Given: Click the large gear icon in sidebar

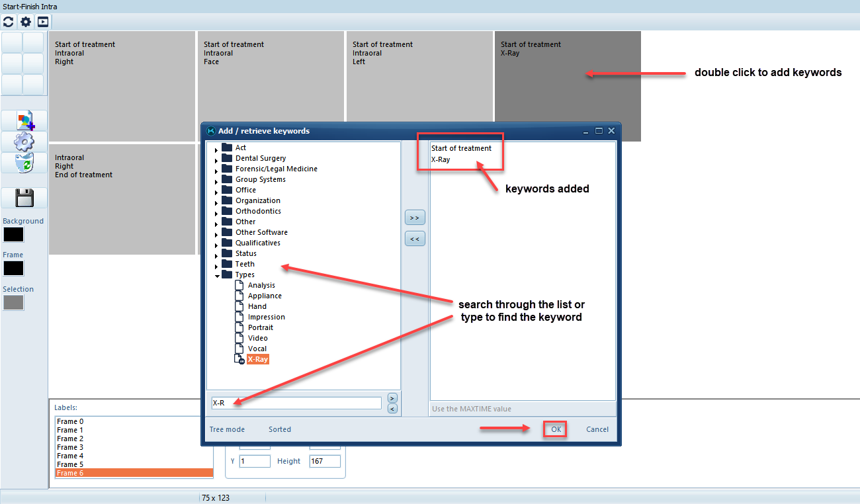Looking at the screenshot, I should [24, 142].
